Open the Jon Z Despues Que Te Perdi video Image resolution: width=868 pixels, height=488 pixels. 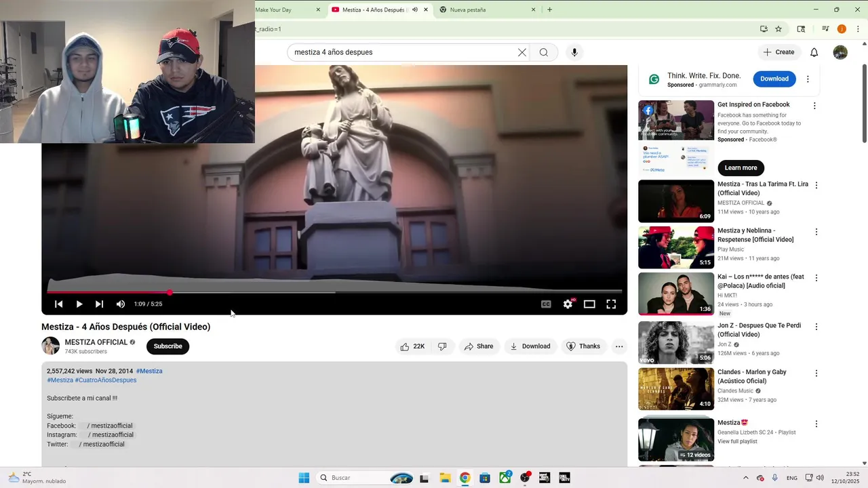coord(676,342)
